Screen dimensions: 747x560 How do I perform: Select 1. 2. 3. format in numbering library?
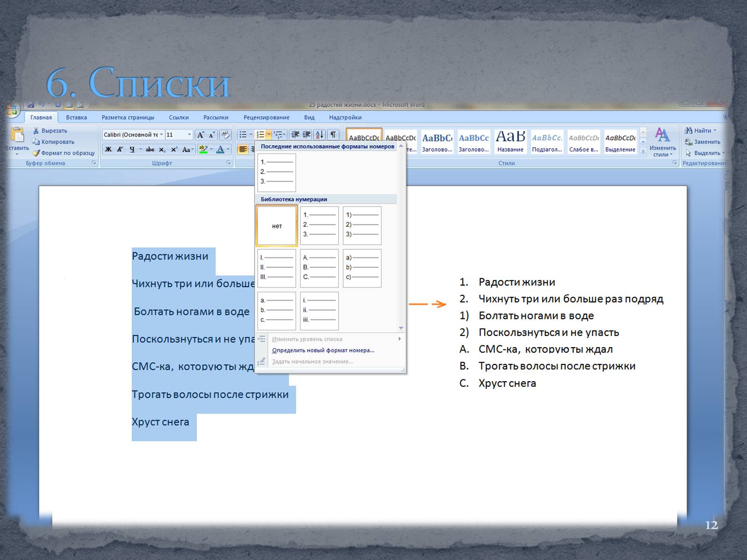[319, 226]
